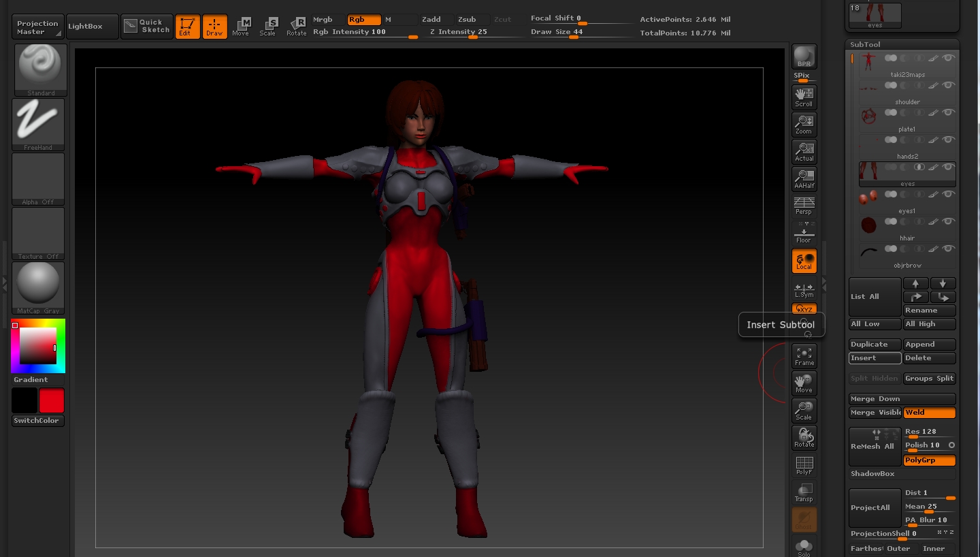
Task: Adjust the Draw Size slider
Action: point(581,33)
